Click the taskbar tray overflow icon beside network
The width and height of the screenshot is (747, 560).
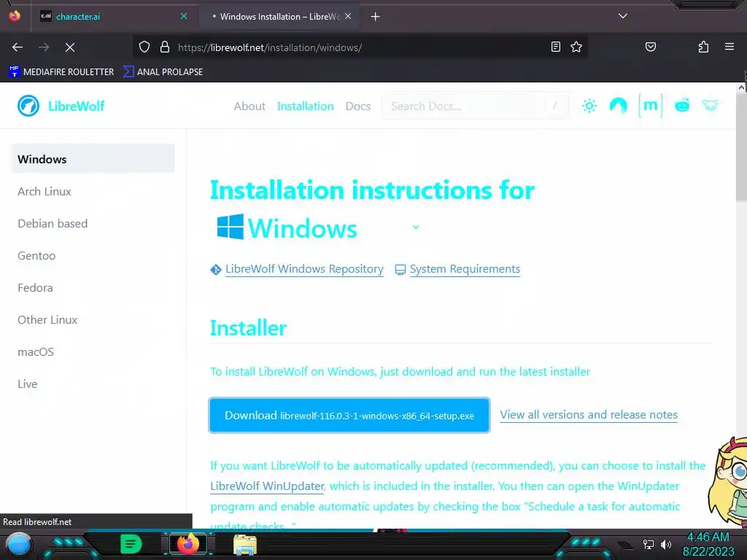pyautogui.click(x=625, y=545)
